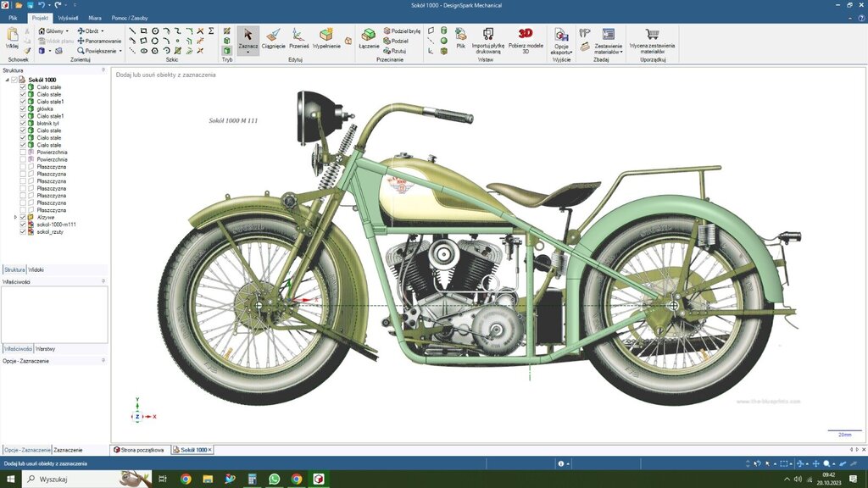The height and width of the screenshot is (488, 868).
Task: Toggle the błotnik tył checkbox
Action: pyautogui.click(x=23, y=123)
